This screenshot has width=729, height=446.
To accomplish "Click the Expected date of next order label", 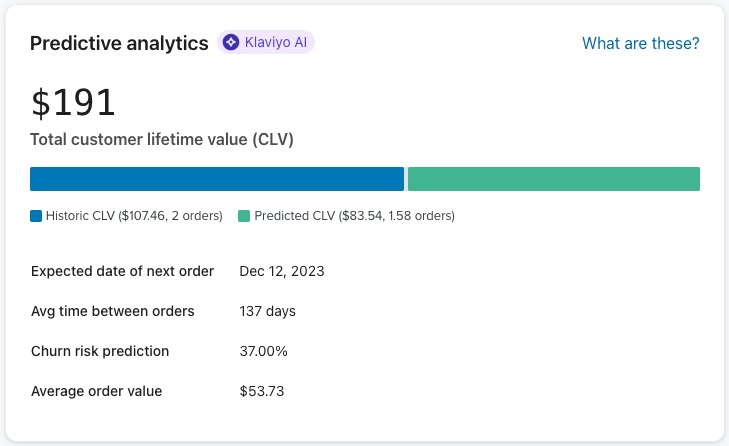I will coord(122,271).
